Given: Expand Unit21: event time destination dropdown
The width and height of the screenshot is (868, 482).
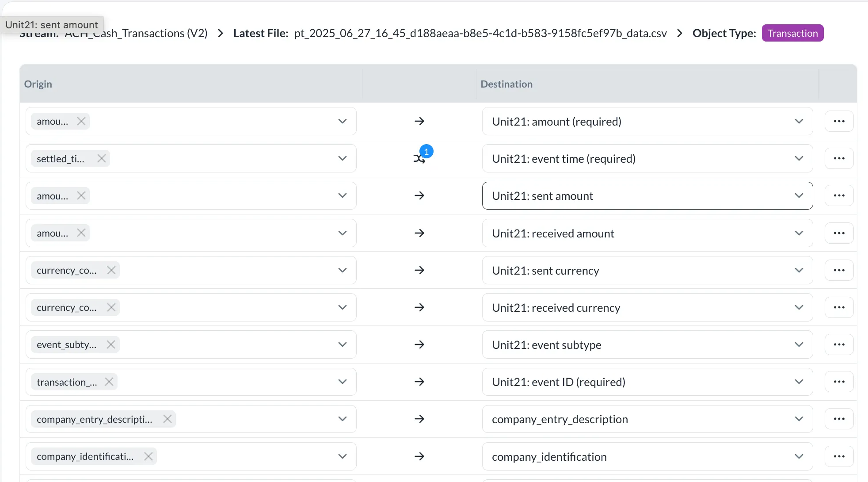Looking at the screenshot, I should pyautogui.click(x=799, y=158).
